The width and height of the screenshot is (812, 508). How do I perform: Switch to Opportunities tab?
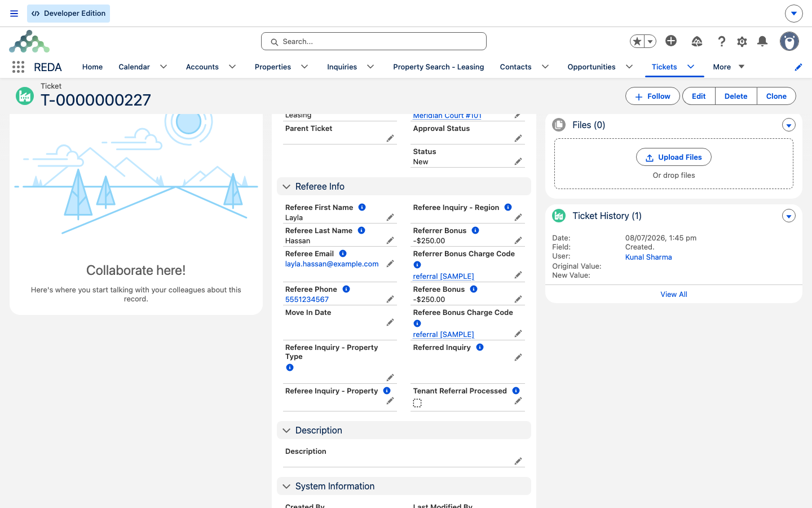592,67
